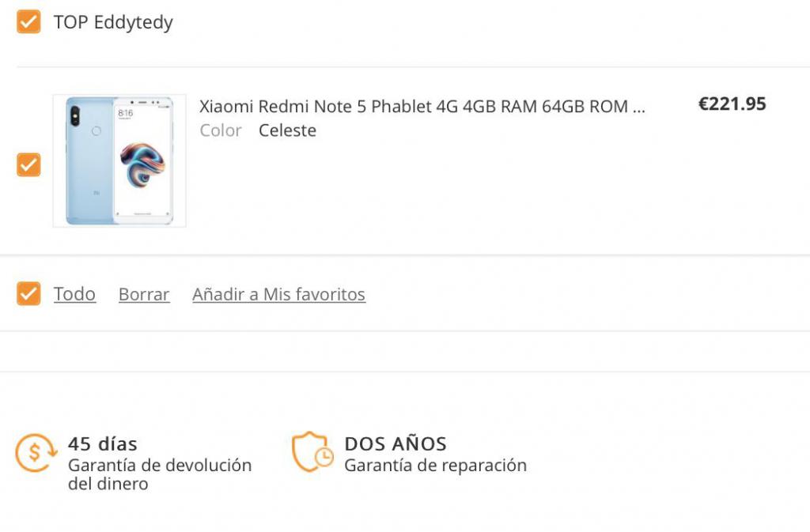Uncheck the TOP Eddytedy store checkbox
The height and width of the screenshot is (532, 810).
click(x=28, y=21)
